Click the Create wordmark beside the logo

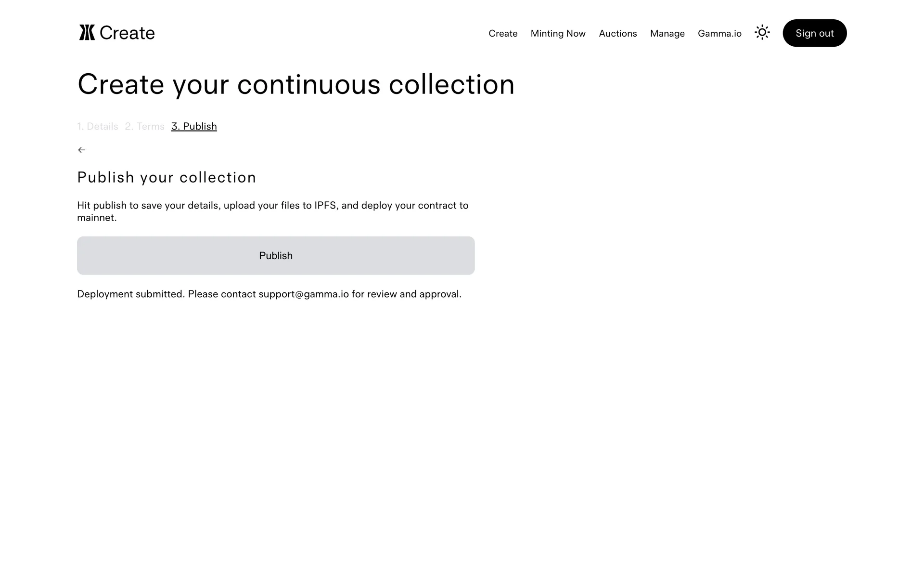click(x=127, y=33)
